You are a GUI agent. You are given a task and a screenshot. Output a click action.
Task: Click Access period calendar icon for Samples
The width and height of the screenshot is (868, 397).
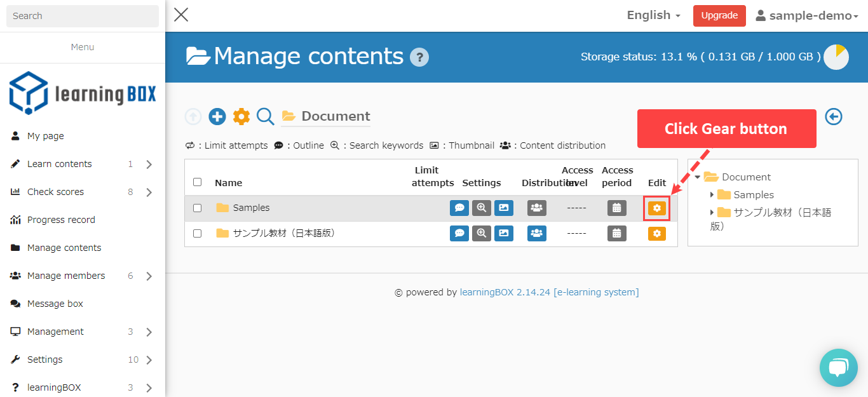(616, 208)
